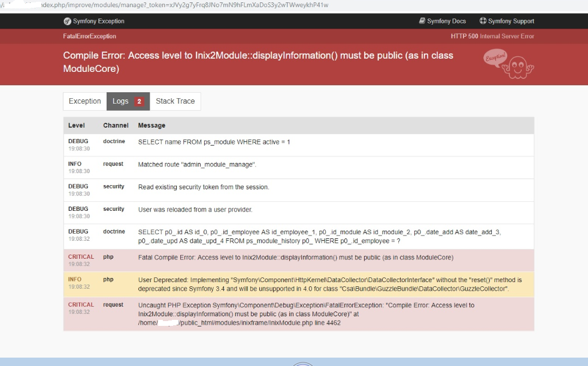Screen dimensions: 588x366
Task: Select the Logs tab
Action: [x=128, y=101]
